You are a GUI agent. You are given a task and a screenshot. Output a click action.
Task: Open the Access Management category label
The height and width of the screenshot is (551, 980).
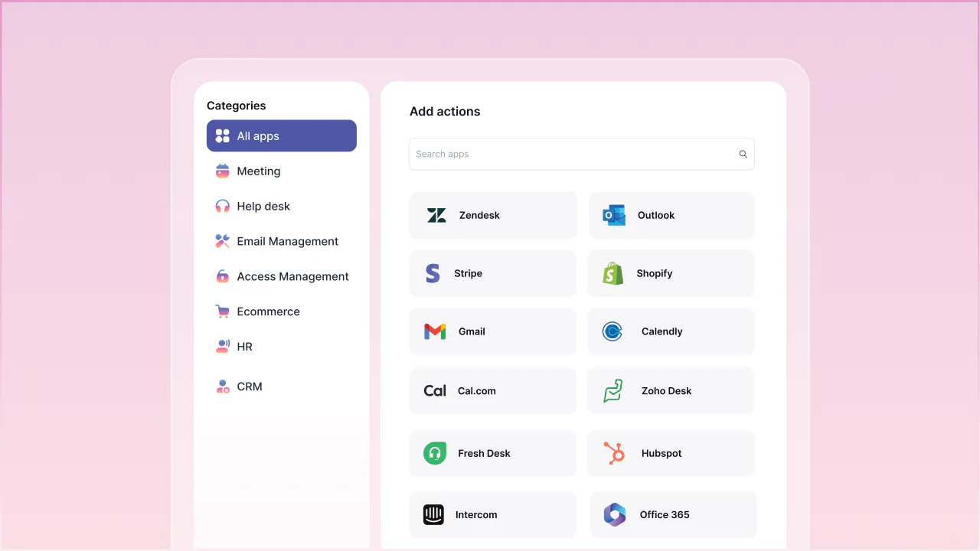[293, 276]
